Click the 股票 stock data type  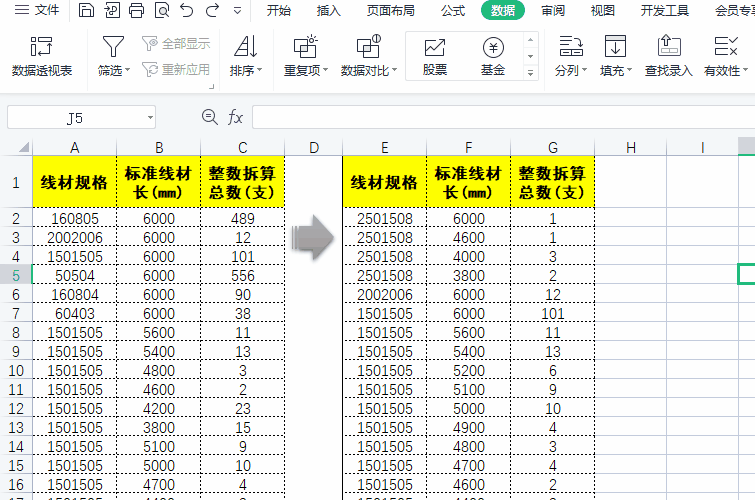click(435, 56)
